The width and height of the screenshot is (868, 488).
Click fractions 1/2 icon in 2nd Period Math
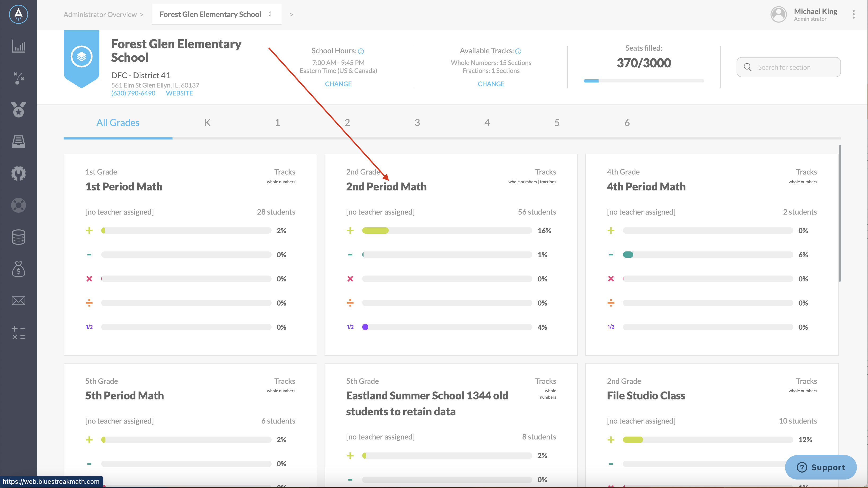tap(350, 327)
